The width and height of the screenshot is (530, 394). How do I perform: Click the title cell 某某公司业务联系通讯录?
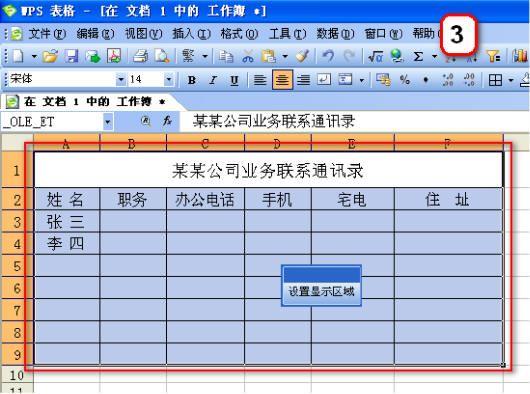pyautogui.click(x=268, y=170)
